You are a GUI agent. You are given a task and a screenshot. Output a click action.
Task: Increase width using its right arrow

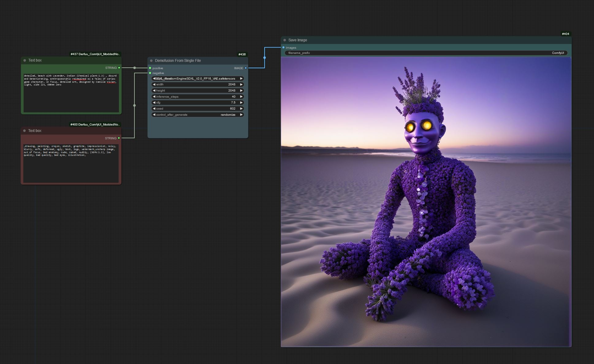pyautogui.click(x=242, y=84)
